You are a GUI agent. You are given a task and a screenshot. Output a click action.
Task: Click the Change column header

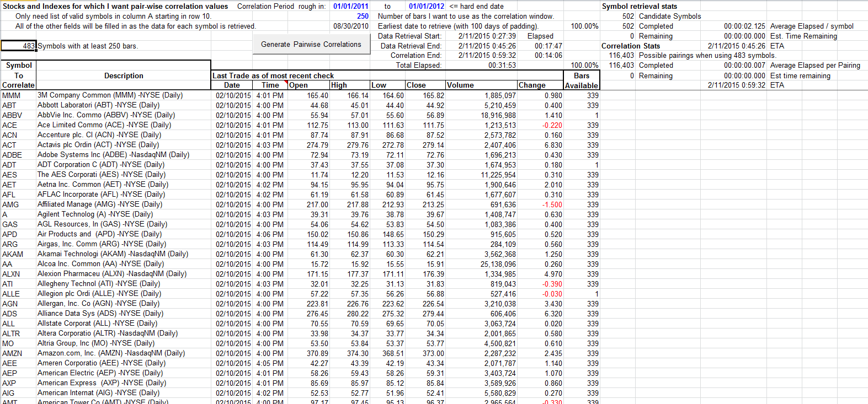(x=540, y=85)
